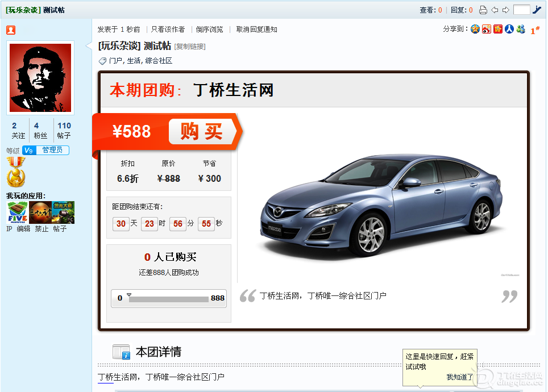Screen dimensions: 548x392
Task: Click the floor number input box
Action: coord(521,10)
